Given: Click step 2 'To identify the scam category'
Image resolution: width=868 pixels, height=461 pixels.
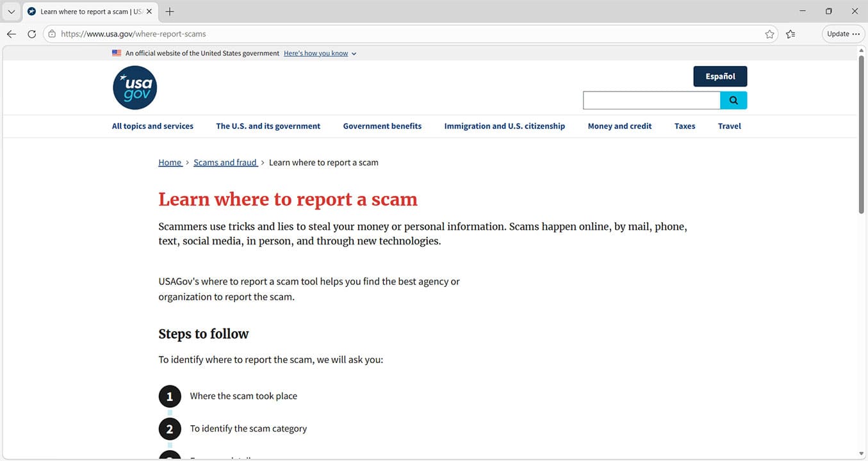Looking at the screenshot, I should click(249, 429).
